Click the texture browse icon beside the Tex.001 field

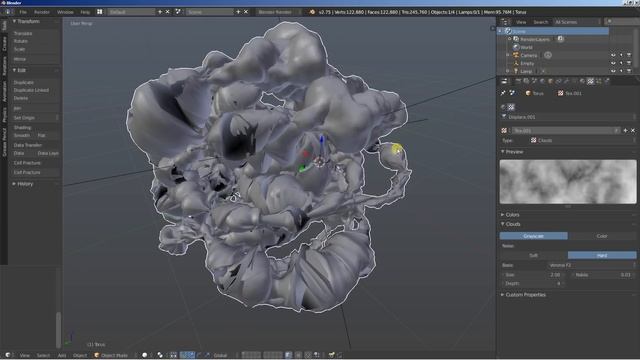coord(504,131)
